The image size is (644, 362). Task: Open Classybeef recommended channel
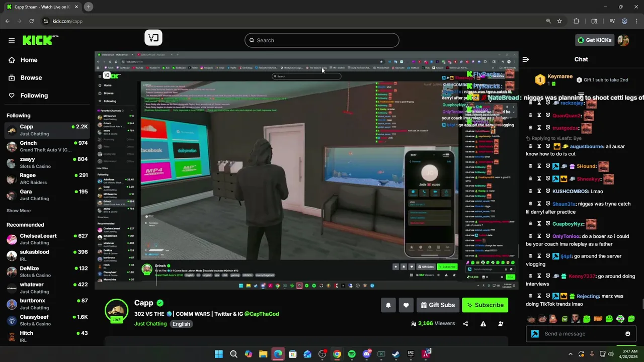tap(46, 320)
